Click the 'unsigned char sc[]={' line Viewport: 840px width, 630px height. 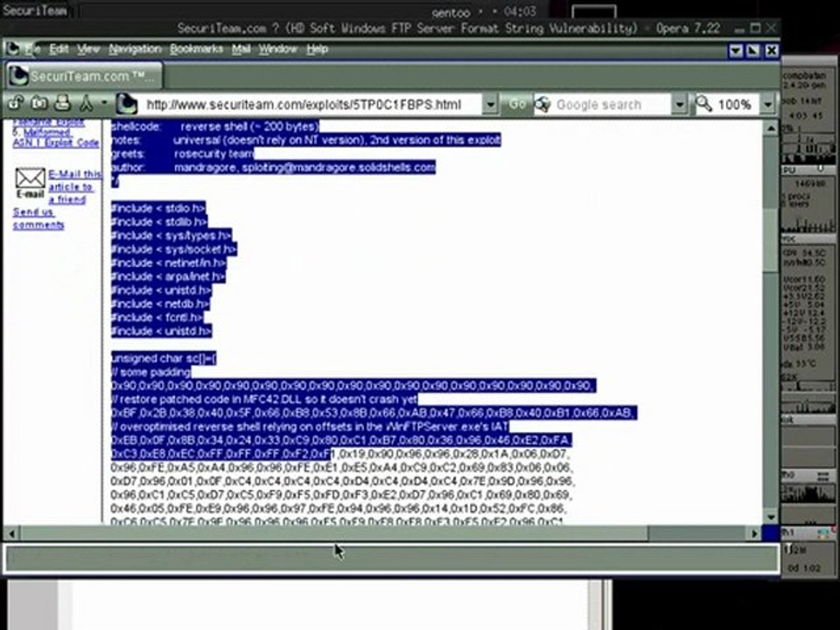coord(164,359)
